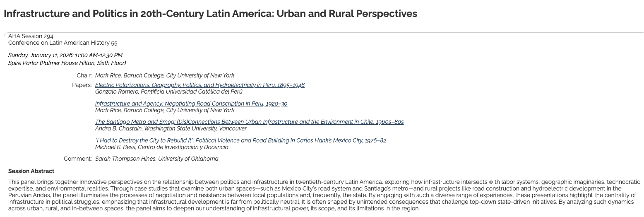Click the AHA Session 294 text
The height and width of the screenshot is (217, 644).
tap(31, 36)
